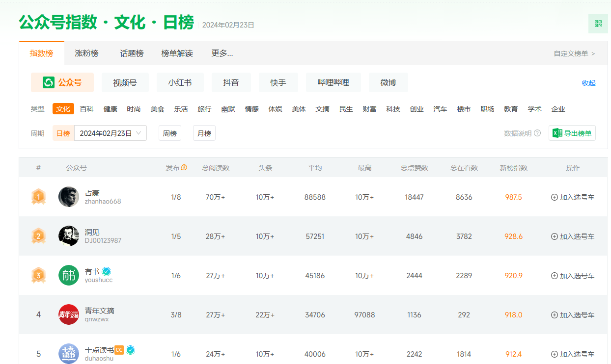Add 洞见 to selection cart
Image resolution: width=611 pixels, height=364 pixels.
[573, 236]
